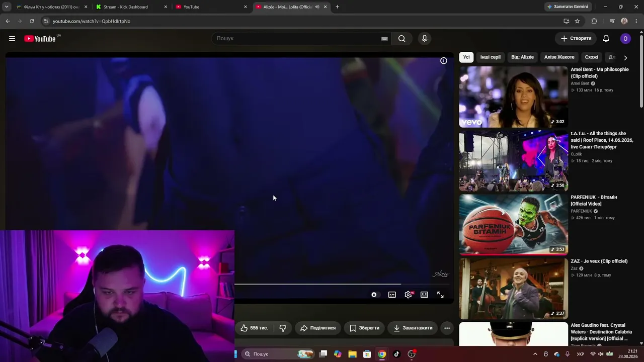Open YouTube notifications bell

[606, 39]
